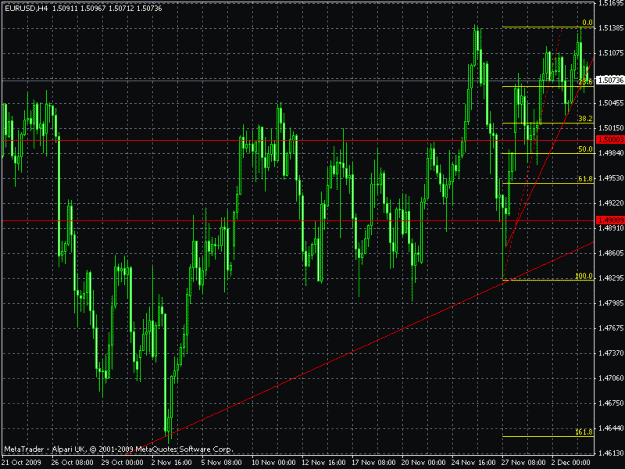Click the Fibonacci 50.0 level label
Viewport: 625px width, 469px height.
coord(585,149)
